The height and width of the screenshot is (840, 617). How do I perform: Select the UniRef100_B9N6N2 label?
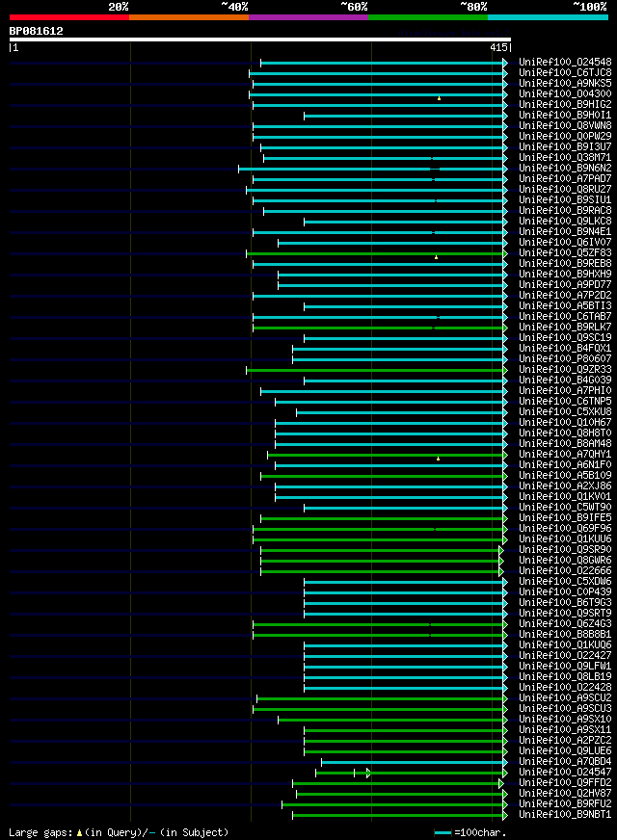coord(565,169)
